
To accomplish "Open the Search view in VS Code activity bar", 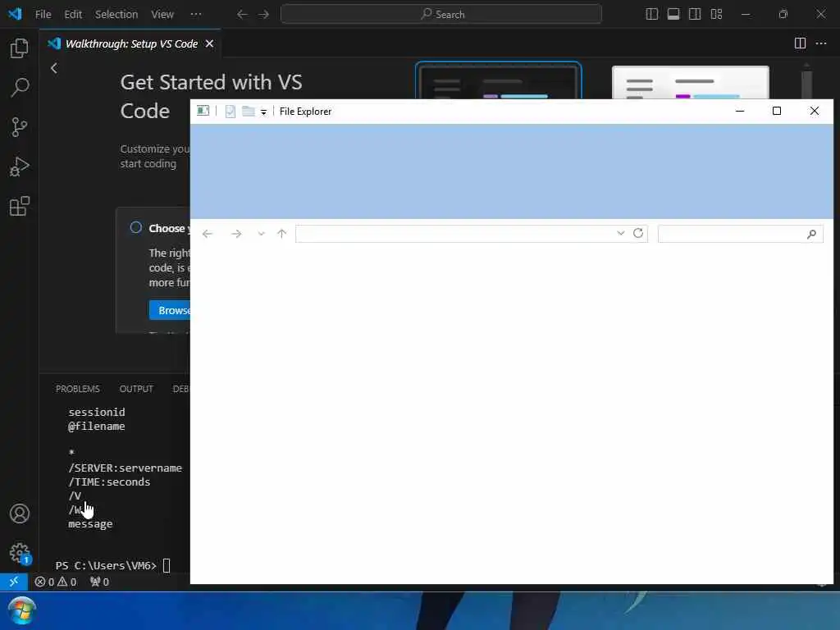I will [20, 87].
